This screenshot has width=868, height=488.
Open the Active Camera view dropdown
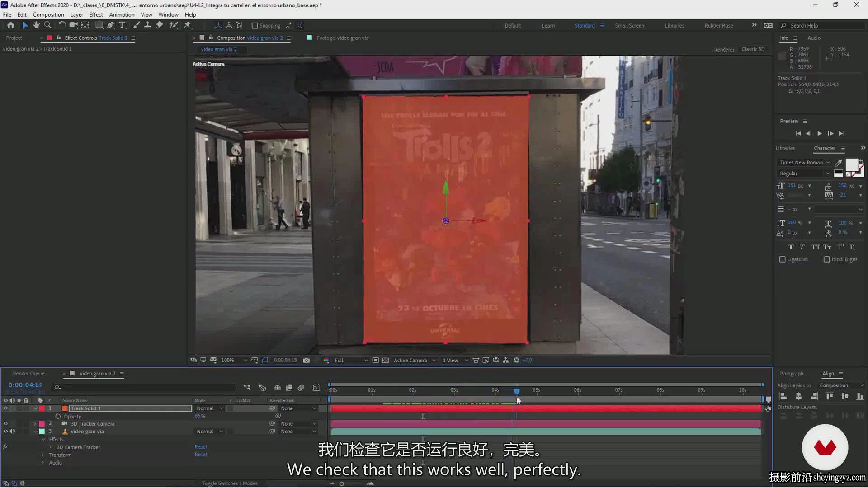pyautogui.click(x=415, y=360)
